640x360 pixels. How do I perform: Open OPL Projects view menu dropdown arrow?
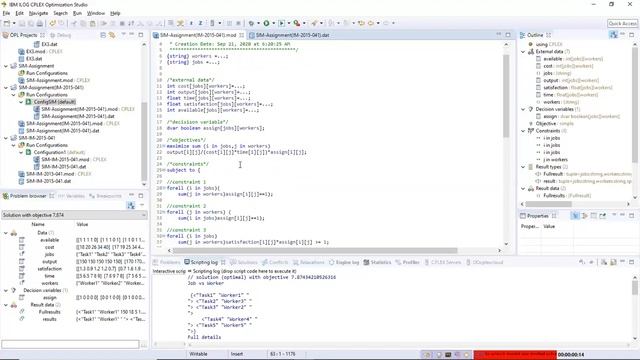tap(123, 35)
